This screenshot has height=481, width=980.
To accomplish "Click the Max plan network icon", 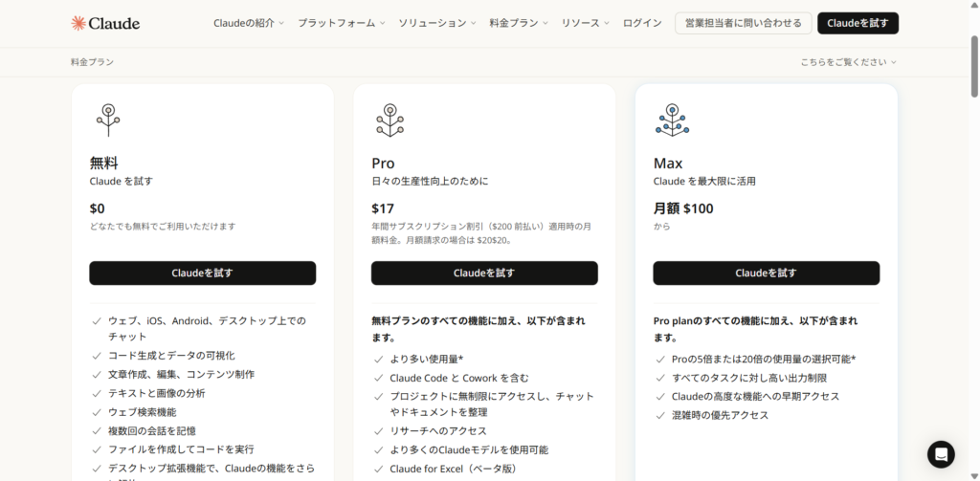I will coord(671,120).
